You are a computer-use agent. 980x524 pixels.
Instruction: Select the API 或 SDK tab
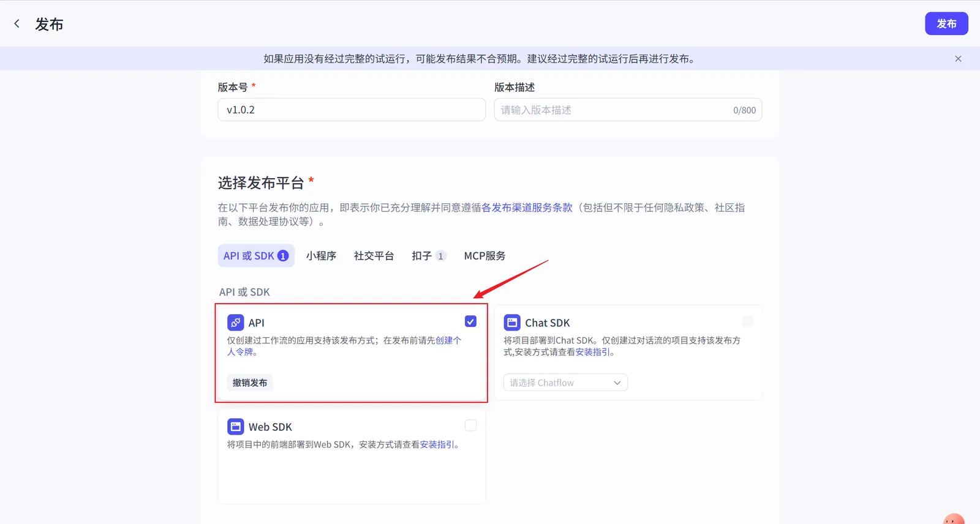(x=256, y=256)
